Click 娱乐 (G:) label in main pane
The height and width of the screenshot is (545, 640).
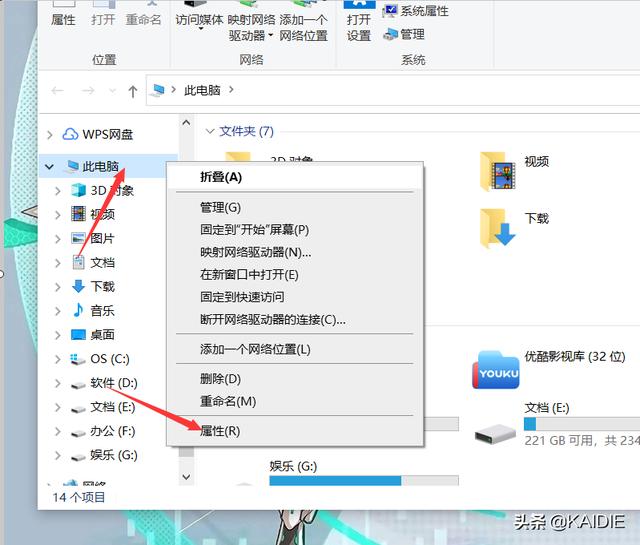click(x=293, y=466)
